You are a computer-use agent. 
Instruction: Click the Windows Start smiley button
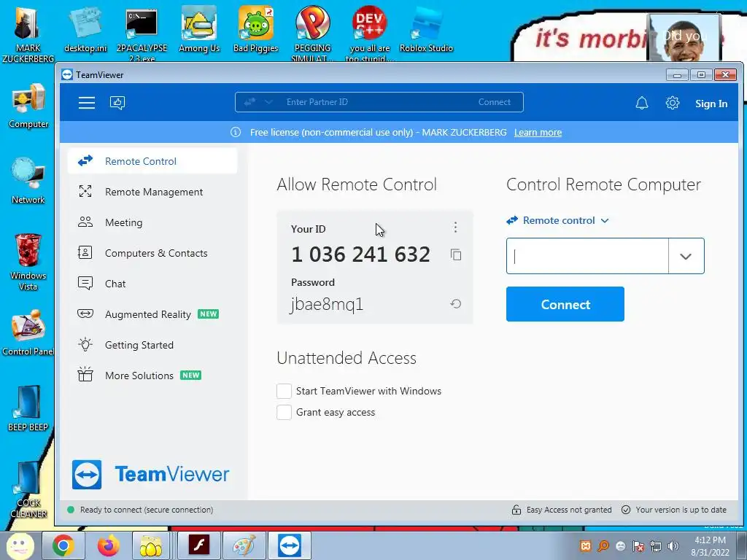(x=20, y=545)
